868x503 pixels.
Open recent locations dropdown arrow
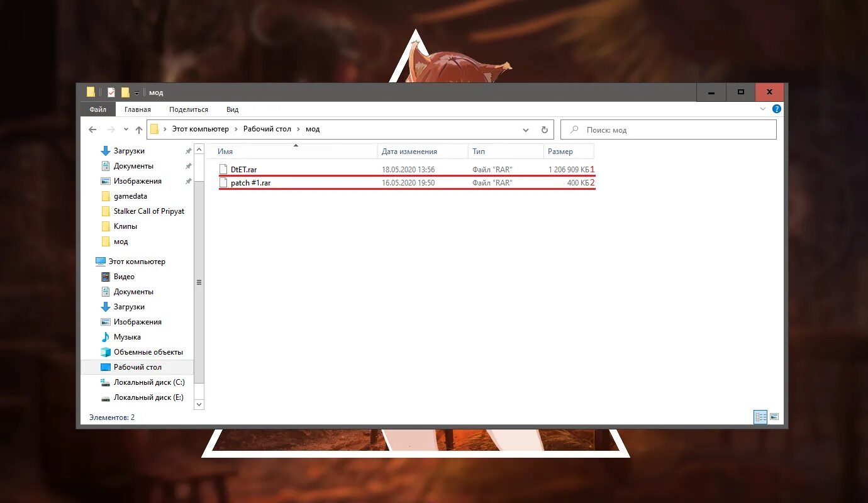coord(126,130)
